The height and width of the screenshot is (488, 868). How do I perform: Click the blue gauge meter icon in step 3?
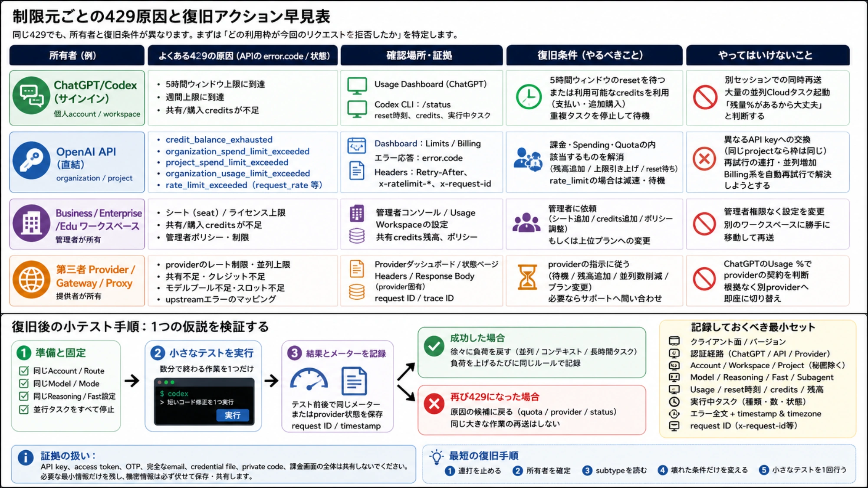coord(309,380)
